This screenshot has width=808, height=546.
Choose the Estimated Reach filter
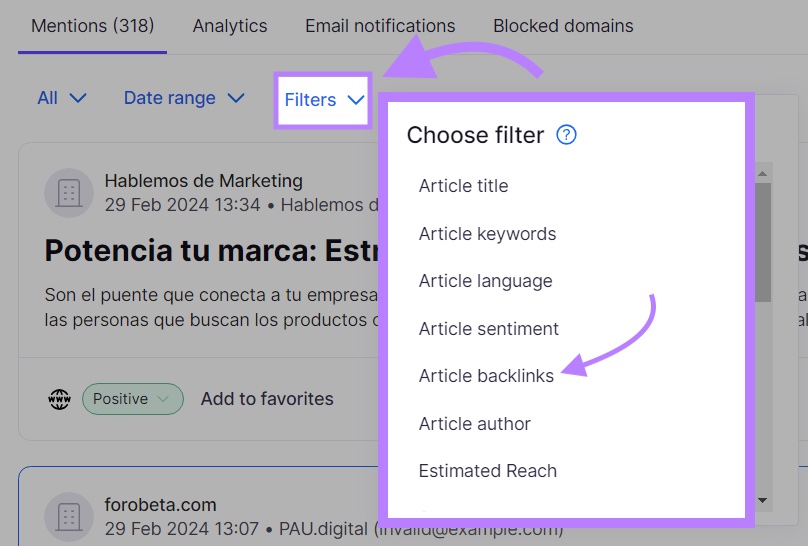coord(487,471)
